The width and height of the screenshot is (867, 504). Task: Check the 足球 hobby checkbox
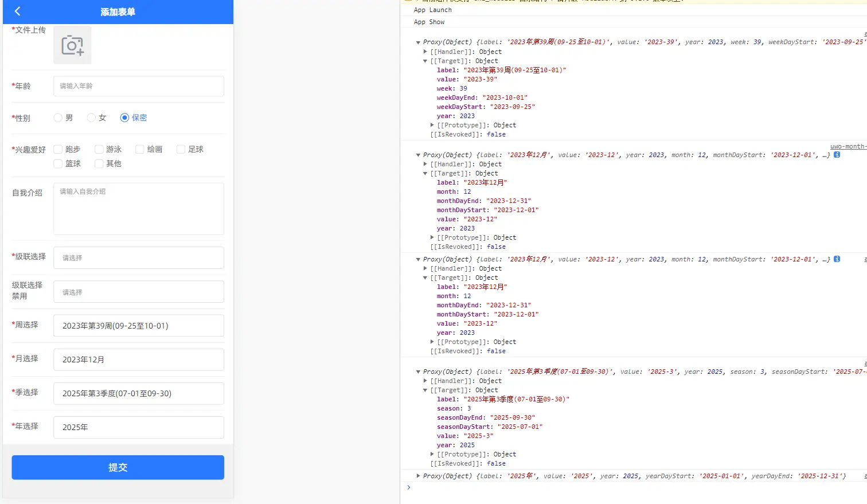pos(181,149)
